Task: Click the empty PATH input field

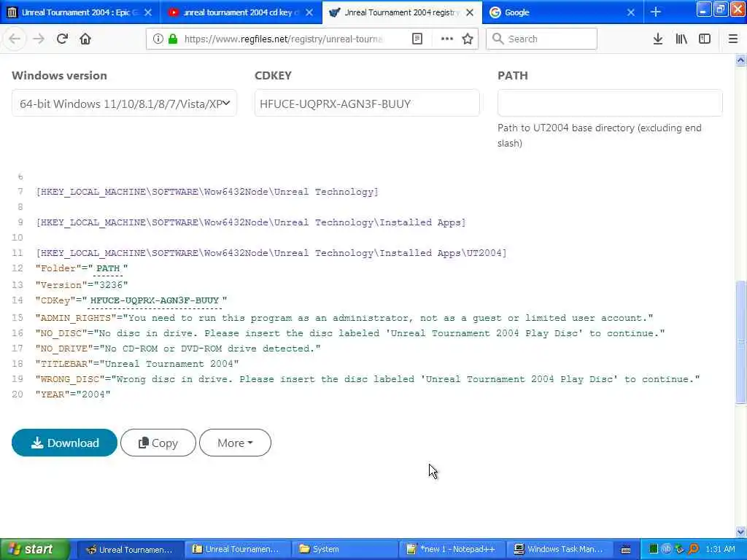Action: point(610,104)
